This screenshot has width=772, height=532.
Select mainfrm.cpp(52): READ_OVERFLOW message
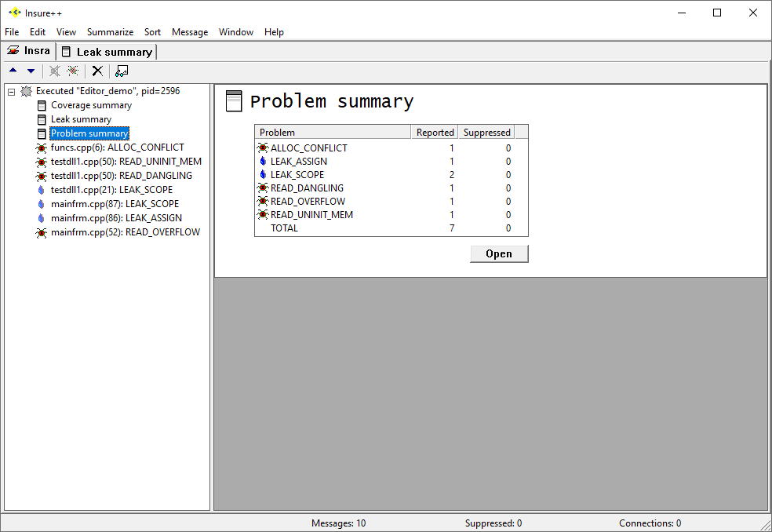(126, 232)
